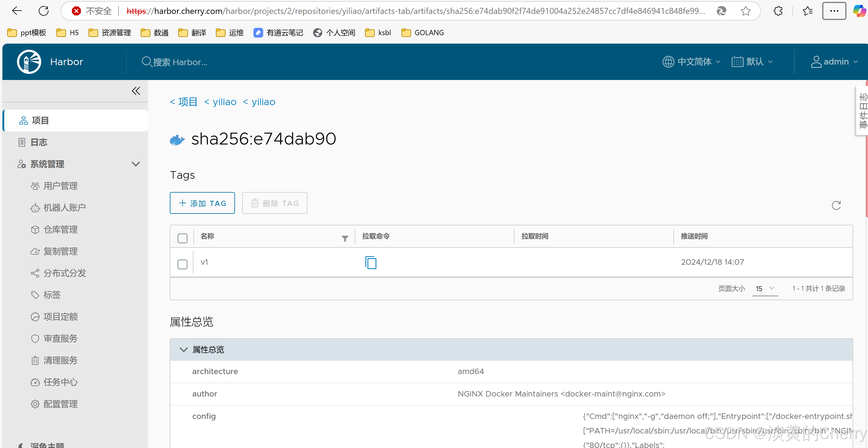Add this page to browser favorites
Image resolution: width=868 pixels, height=448 pixels.
tap(746, 11)
